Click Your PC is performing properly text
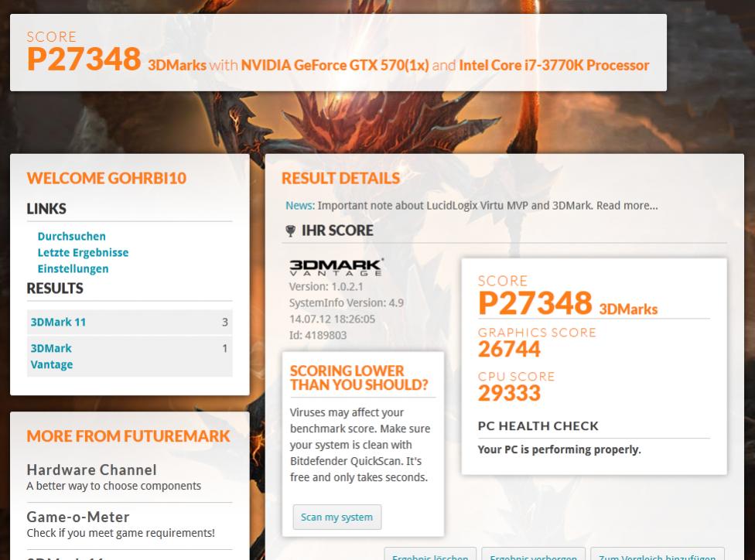The height and width of the screenshot is (560, 755). (x=559, y=449)
